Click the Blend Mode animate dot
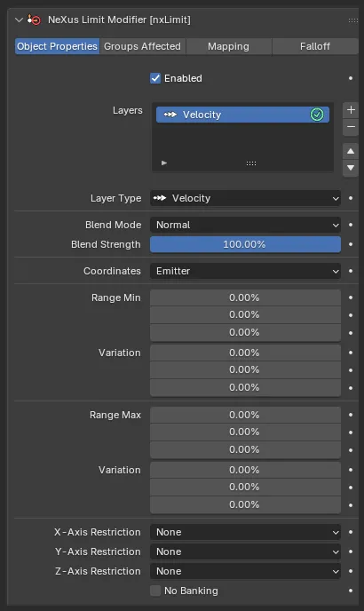Viewport: 364px width, 611px height. pos(351,225)
